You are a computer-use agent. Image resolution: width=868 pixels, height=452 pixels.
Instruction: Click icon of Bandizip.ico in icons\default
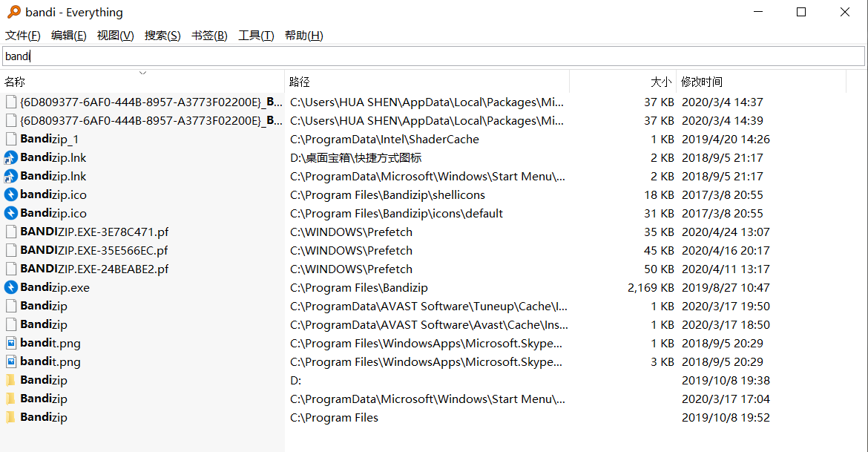[11, 213]
